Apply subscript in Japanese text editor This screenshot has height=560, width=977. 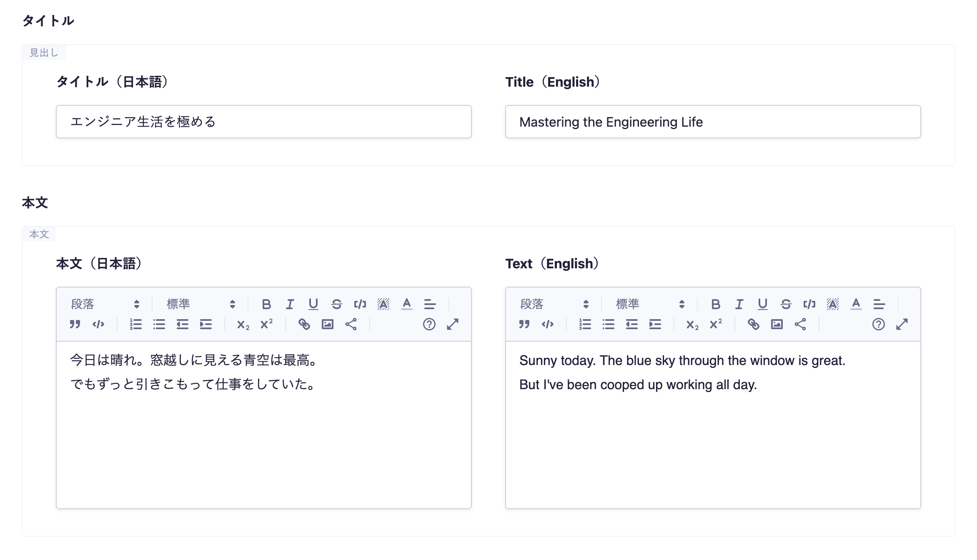pos(243,324)
